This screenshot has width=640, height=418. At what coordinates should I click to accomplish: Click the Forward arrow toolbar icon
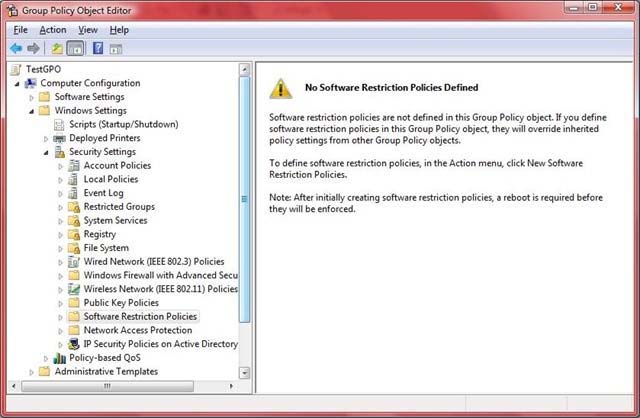point(33,49)
